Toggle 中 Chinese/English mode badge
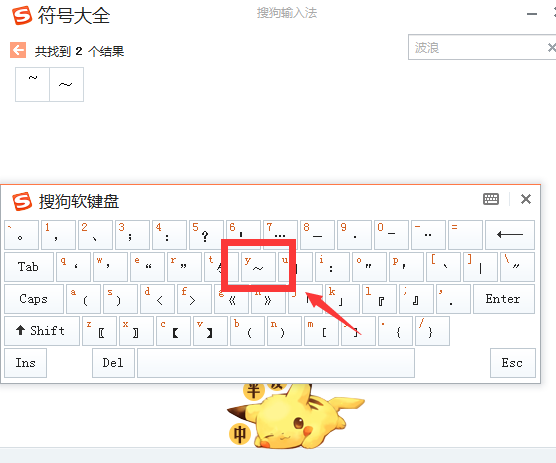 (x=240, y=434)
